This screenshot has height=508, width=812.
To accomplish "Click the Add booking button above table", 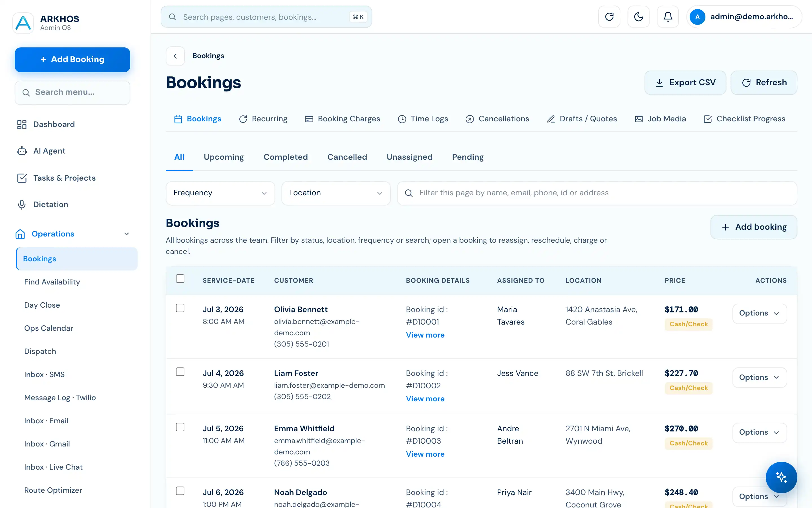I will coord(754,227).
